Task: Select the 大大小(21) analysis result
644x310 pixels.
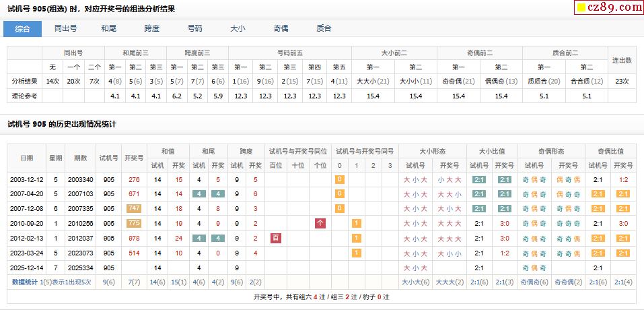Action: coord(373,81)
